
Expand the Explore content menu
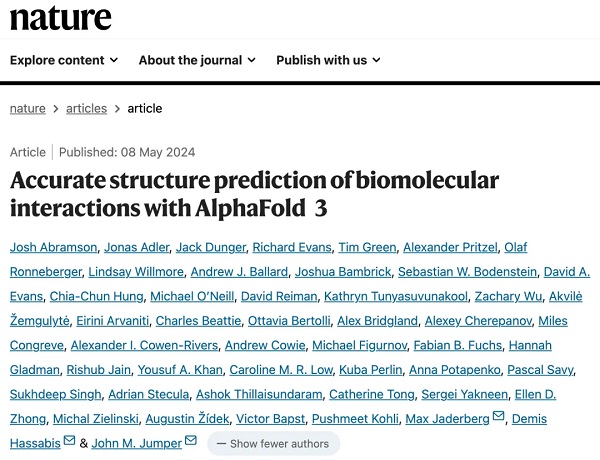click(62, 60)
